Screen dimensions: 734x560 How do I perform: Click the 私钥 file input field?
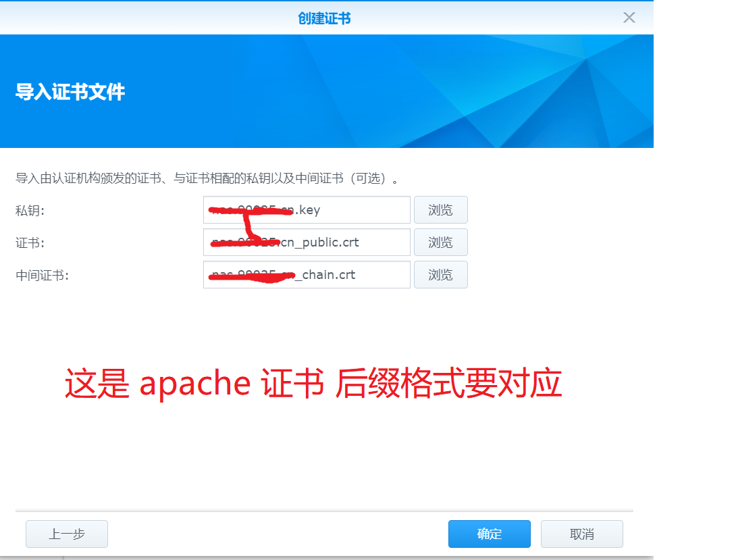coord(307,210)
